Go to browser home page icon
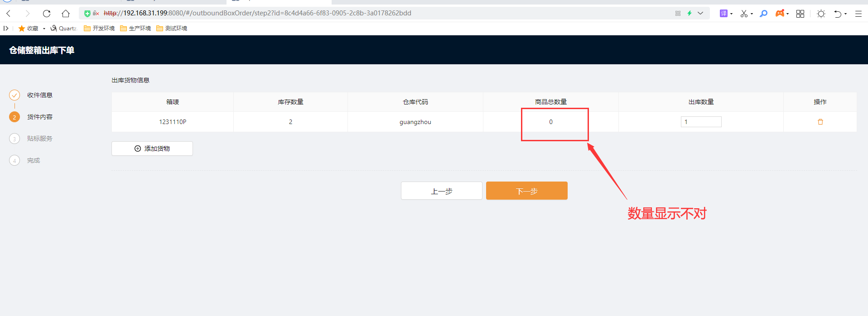Image resolution: width=868 pixels, height=316 pixels. coord(66,14)
